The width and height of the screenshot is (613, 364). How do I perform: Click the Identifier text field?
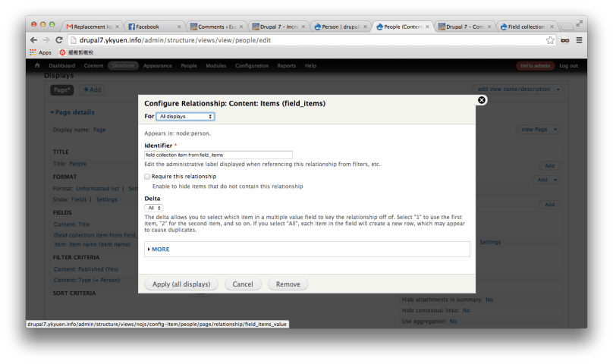point(218,155)
